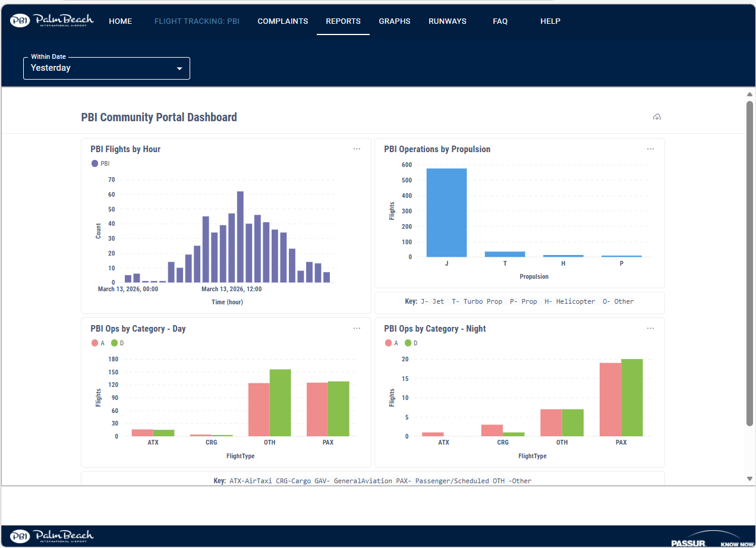The height and width of the screenshot is (548, 756).
Task: Toggle the PBI legend in Flights by Hour
Action: point(100,163)
